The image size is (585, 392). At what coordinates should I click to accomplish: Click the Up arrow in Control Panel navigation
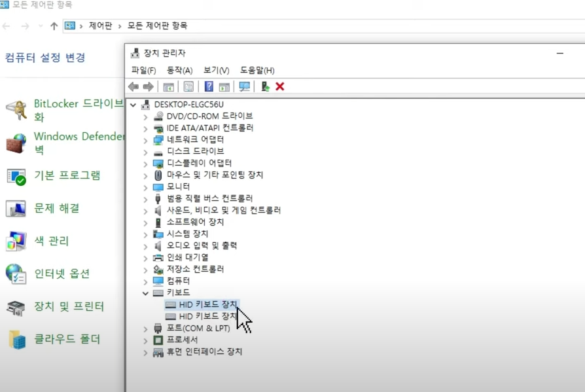[x=53, y=27]
